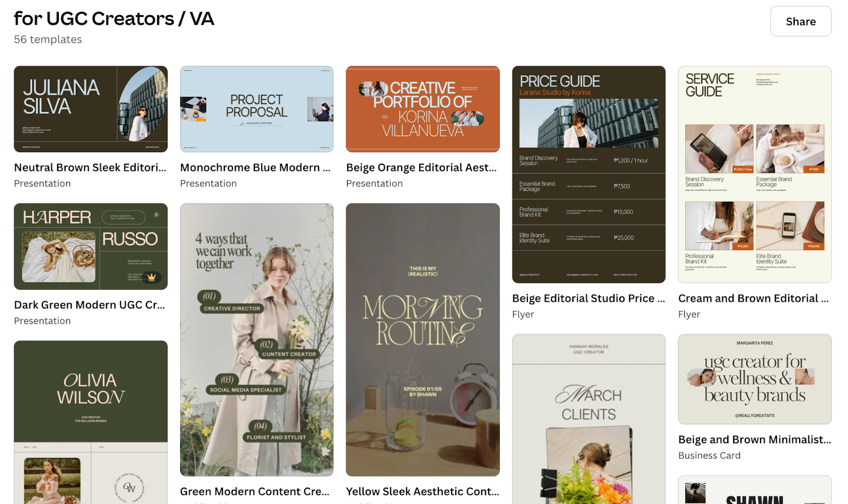Click the 'Cream and Brown Editorial ...' title
Viewport: 848px width, 504px height.
coord(754,298)
